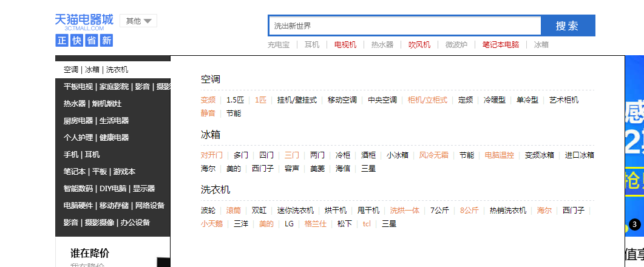Screen dimensions: 644x267
Task: Select 游戏本 in the left category menu
Action: point(124,172)
